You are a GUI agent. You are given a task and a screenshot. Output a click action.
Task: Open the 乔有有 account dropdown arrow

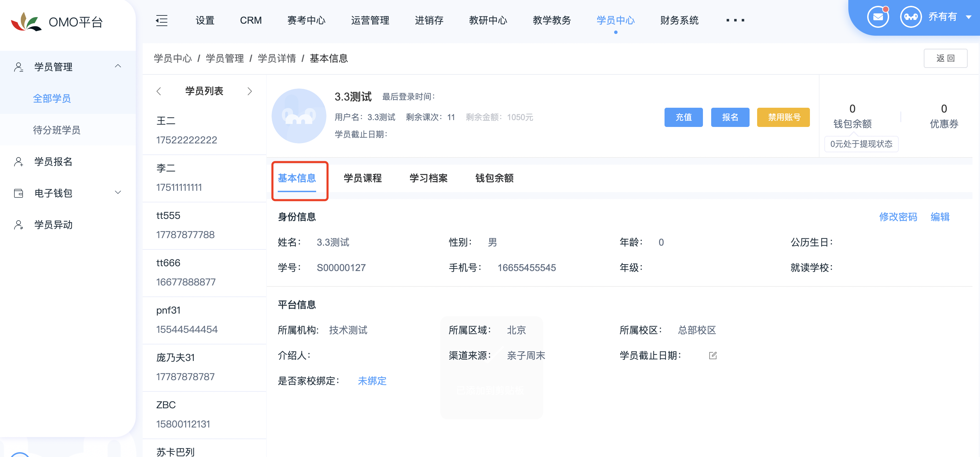(969, 17)
